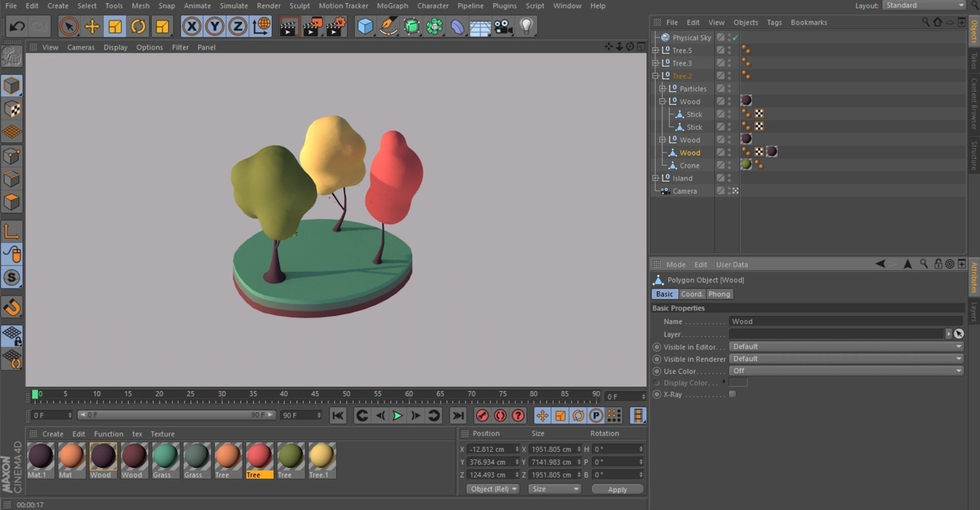
Task: Open the Render menu
Action: [268, 6]
